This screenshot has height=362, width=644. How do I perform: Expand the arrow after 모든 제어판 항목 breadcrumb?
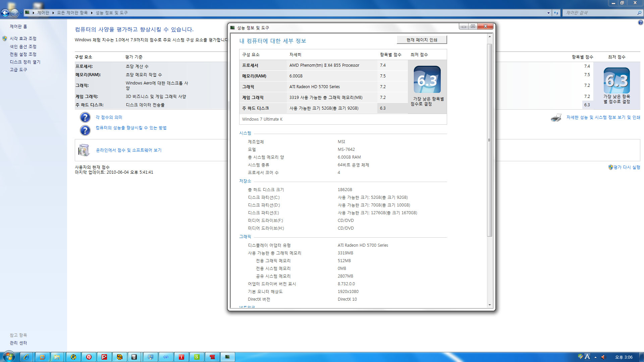pyautogui.click(x=92, y=13)
